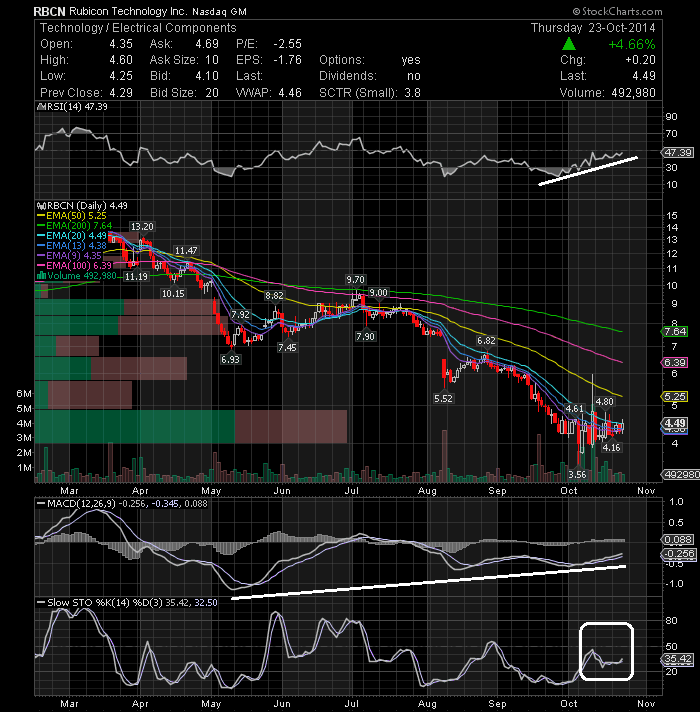
Task: Click the EMA(50) 5.25 legend entry
Action: coord(71,216)
